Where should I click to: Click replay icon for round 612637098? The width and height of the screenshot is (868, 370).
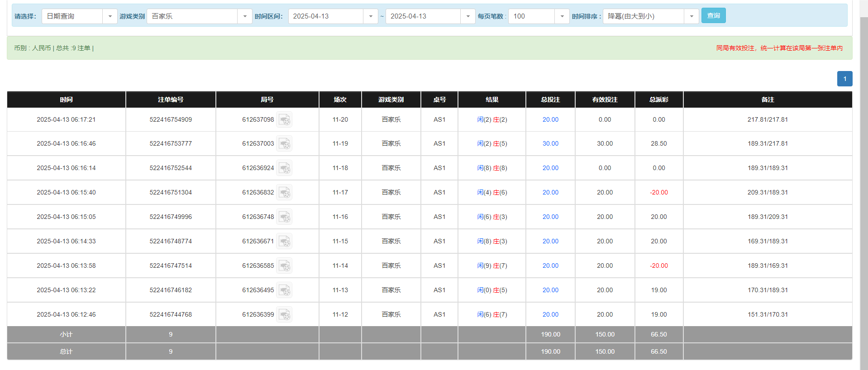284,120
